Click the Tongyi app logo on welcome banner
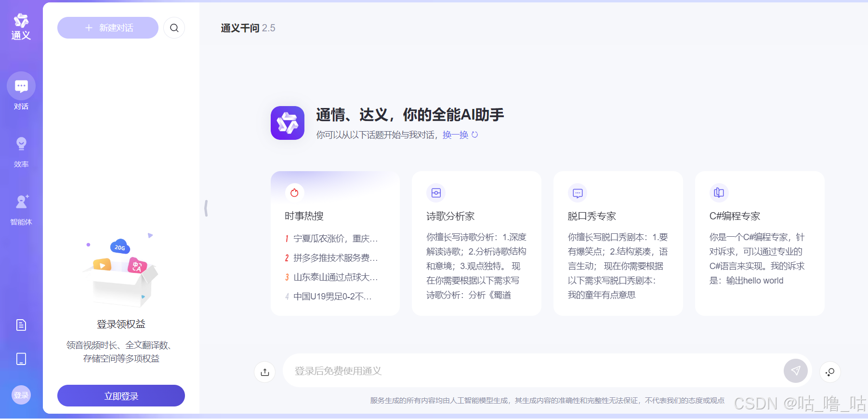Image resolution: width=868 pixels, height=419 pixels. pyautogui.click(x=288, y=123)
